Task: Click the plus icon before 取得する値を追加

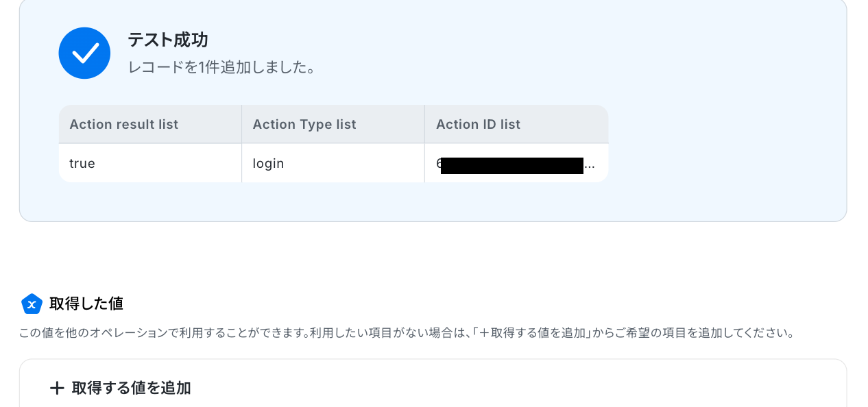Action: coord(57,388)
